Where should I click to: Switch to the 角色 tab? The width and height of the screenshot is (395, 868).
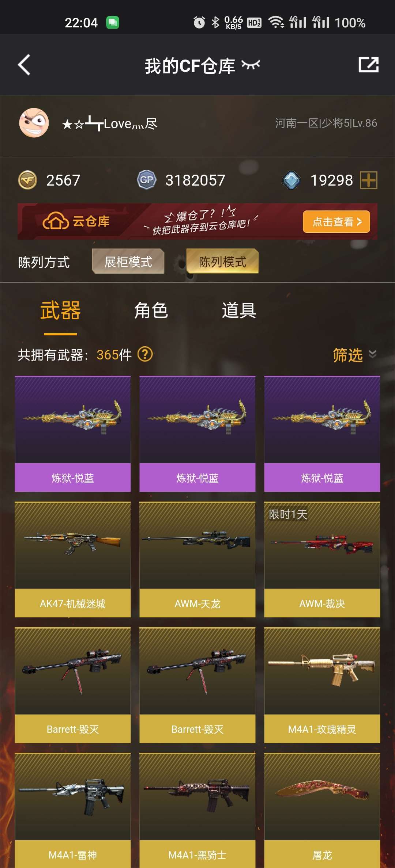tap(151, 311)
